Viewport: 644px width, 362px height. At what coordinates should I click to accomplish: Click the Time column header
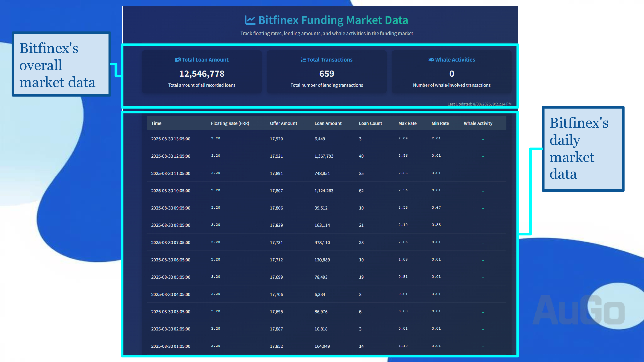(156, 123)
